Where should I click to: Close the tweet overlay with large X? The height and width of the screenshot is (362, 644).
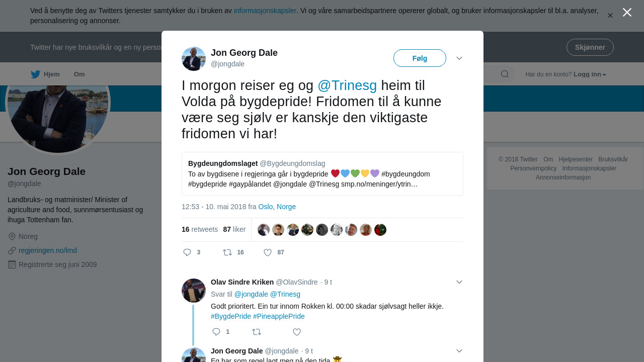tap(627, 13)
